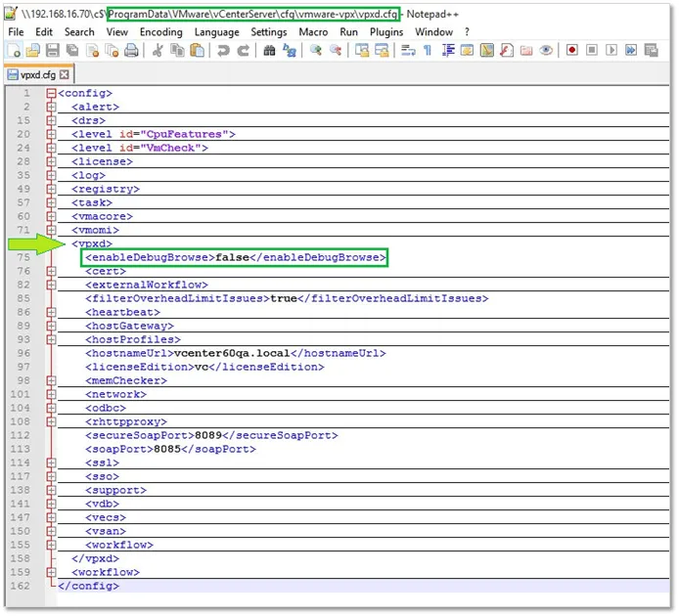The image size is (679, 616).
Task: Open the Macro menu
Action: [x=313, y=32]
